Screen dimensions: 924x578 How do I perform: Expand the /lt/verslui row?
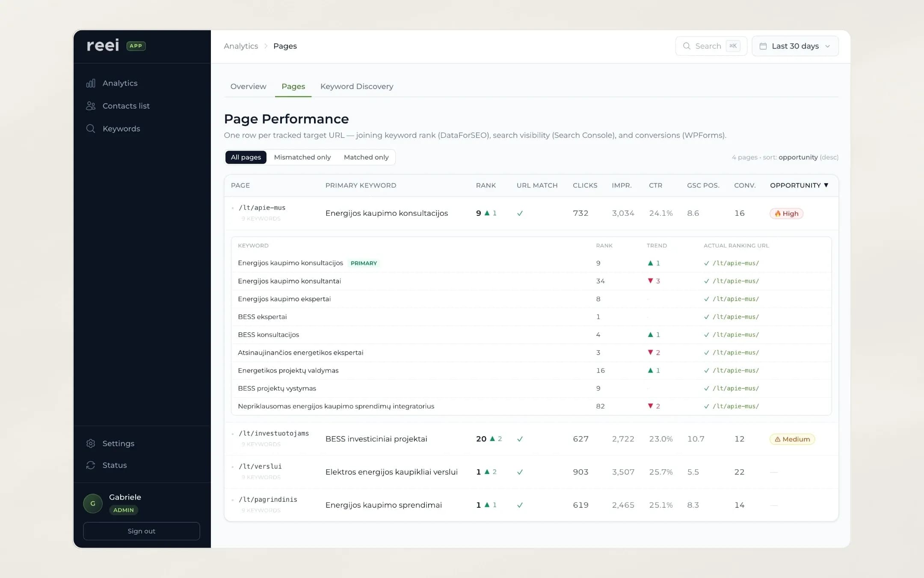233,467
